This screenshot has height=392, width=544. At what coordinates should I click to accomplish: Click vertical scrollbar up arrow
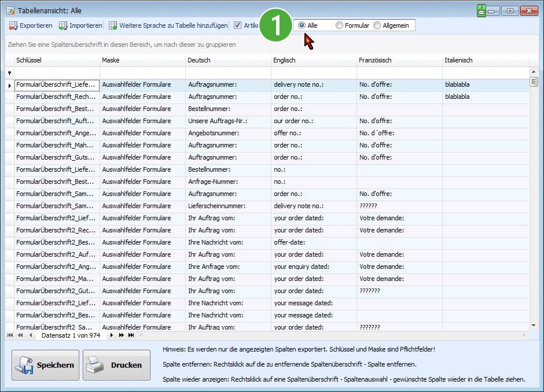(534, 71)
